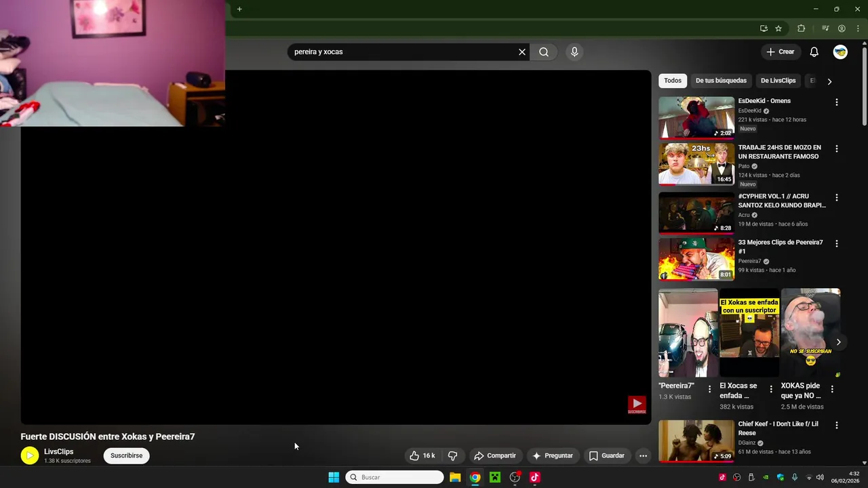The width and height of the screenshot is (868, 488).
Task: Open the XOKAS NO SE SUSCRIBAN short thumbnail
Action: tap(810, 333)
